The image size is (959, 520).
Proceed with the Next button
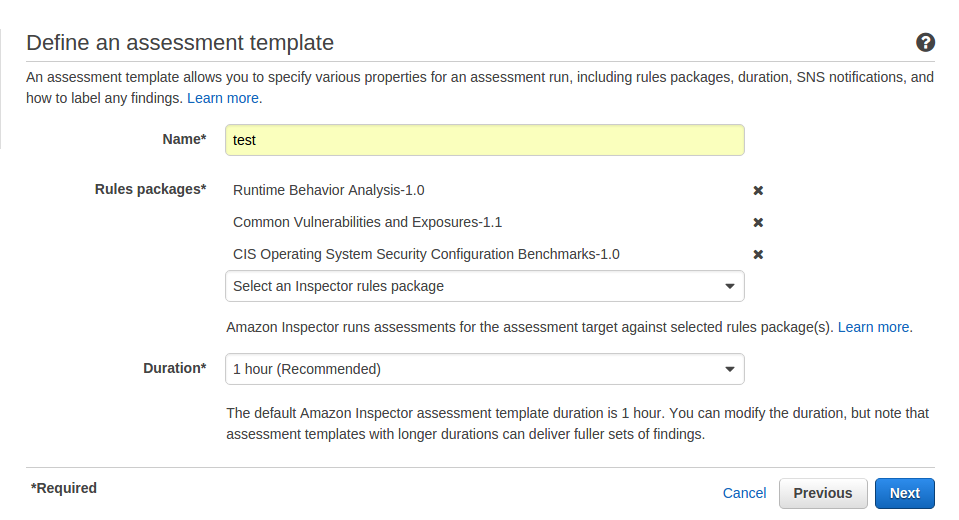905,493
